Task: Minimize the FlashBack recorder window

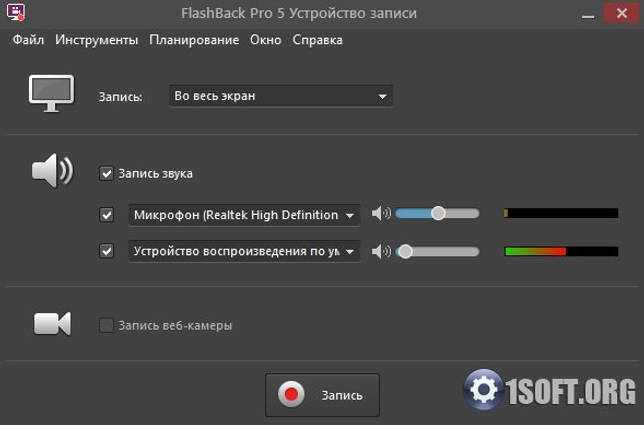Action: (588, 14)
